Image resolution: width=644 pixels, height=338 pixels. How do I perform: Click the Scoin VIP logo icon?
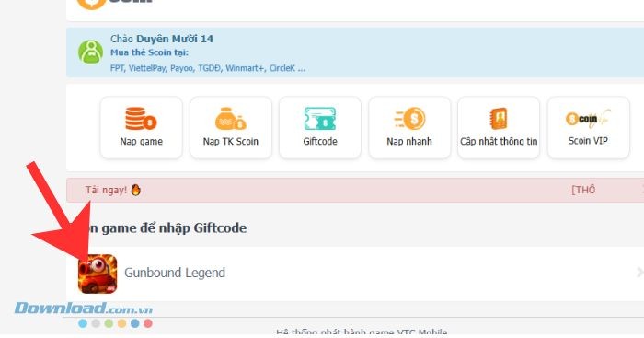pyautogui.click(x=588, y=119)
